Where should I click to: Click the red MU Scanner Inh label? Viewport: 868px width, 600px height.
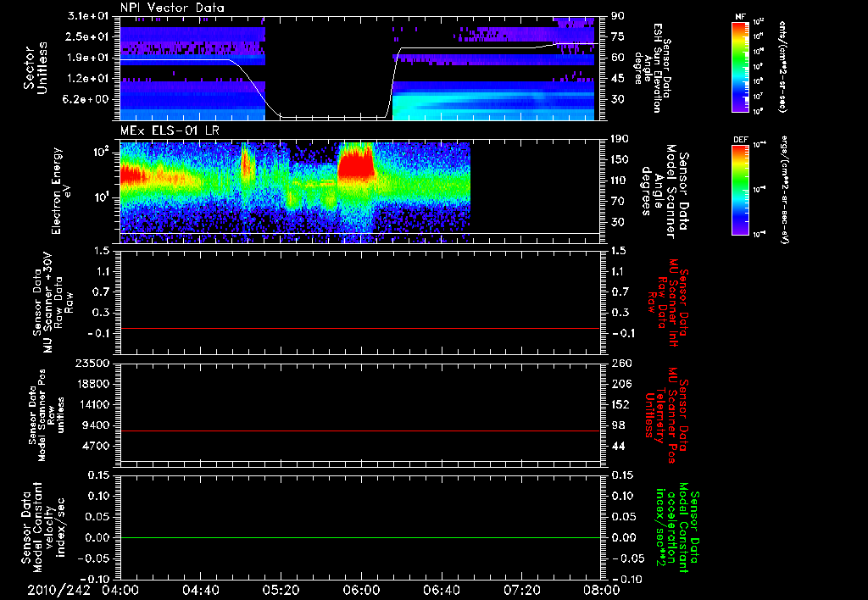pyautogui.click(x=667, y=303)
